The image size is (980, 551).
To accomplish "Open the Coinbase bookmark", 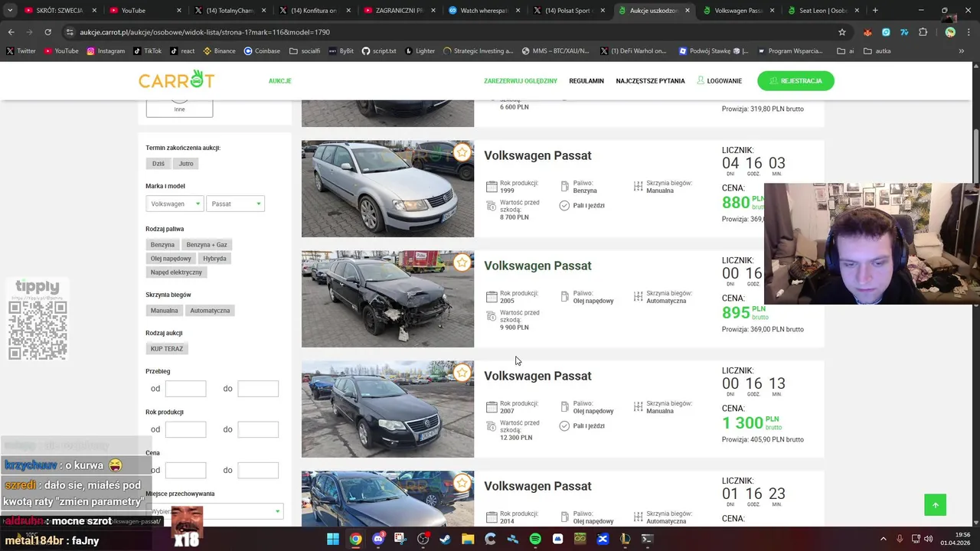I will [262, 51].
